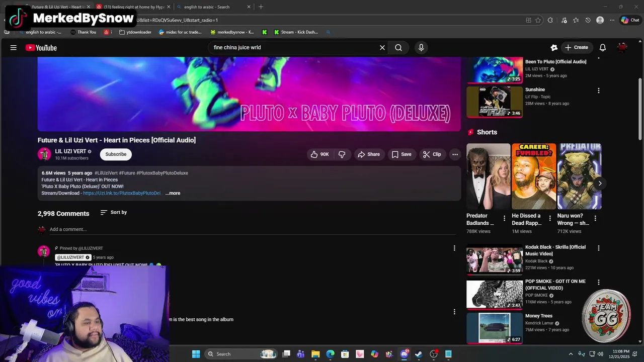Open browser Settings and more ellipsis
This screenshot has height=362, width=644.
point(612,20)
